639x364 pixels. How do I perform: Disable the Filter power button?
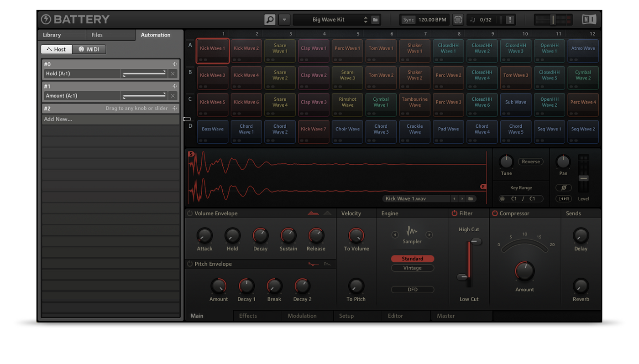pos(454,213)
